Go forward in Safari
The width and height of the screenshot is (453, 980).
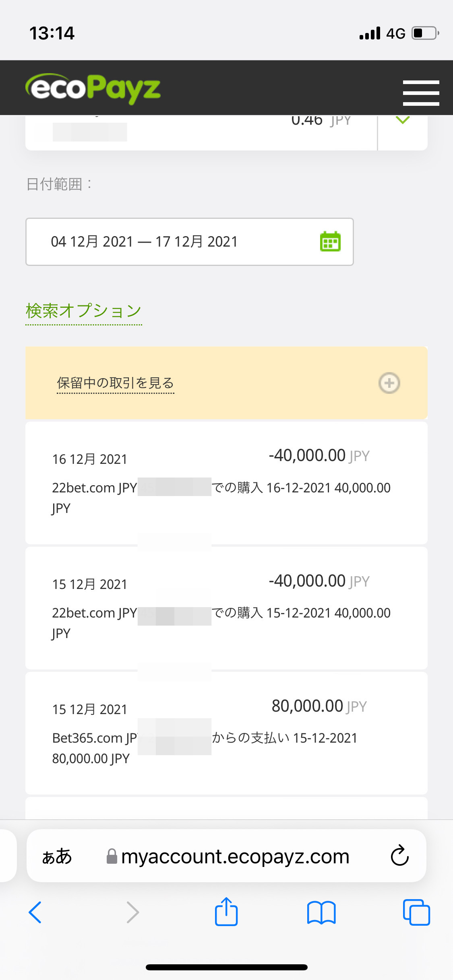[132, 912]
